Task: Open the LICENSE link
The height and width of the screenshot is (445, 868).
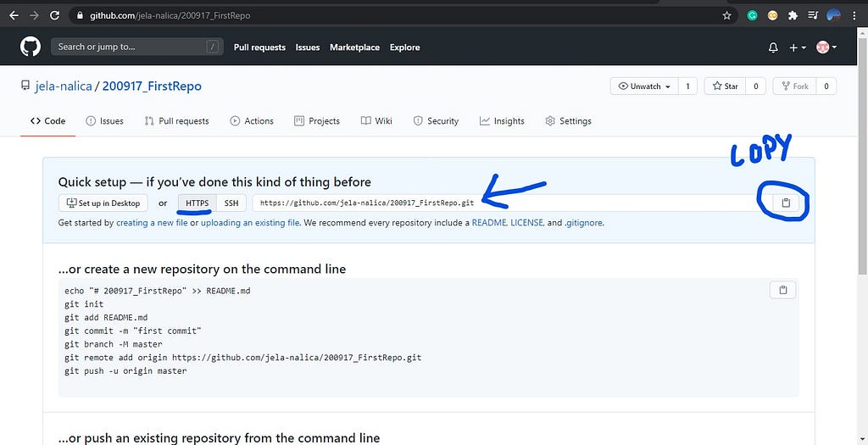Action: click(527, 223)
